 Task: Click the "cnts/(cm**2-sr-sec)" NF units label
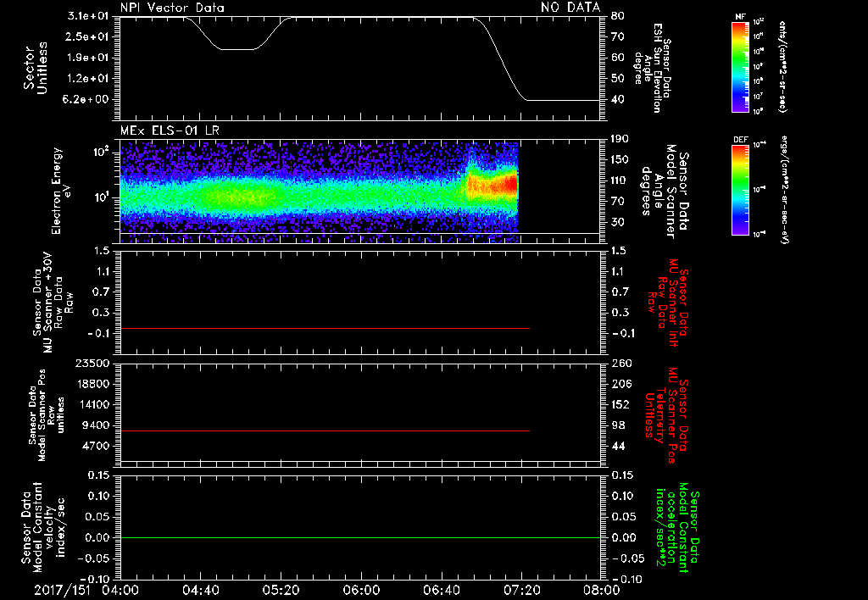(782, 67)
